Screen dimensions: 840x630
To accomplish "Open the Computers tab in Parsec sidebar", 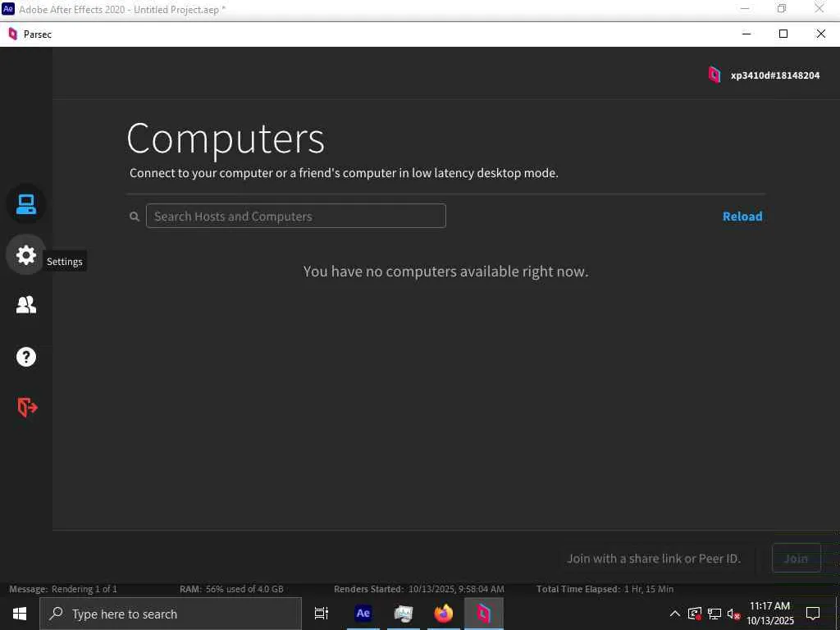I will tap(25, 204).
